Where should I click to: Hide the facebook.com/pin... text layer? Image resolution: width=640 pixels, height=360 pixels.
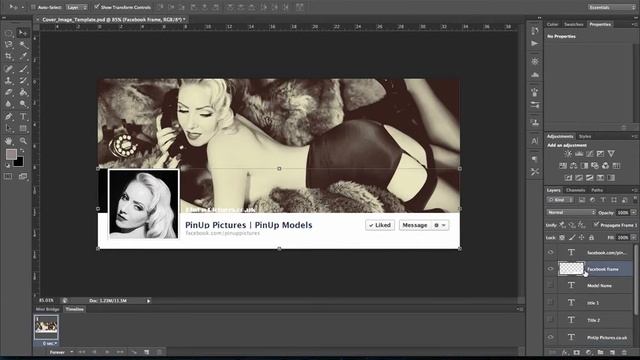(550, 252)
